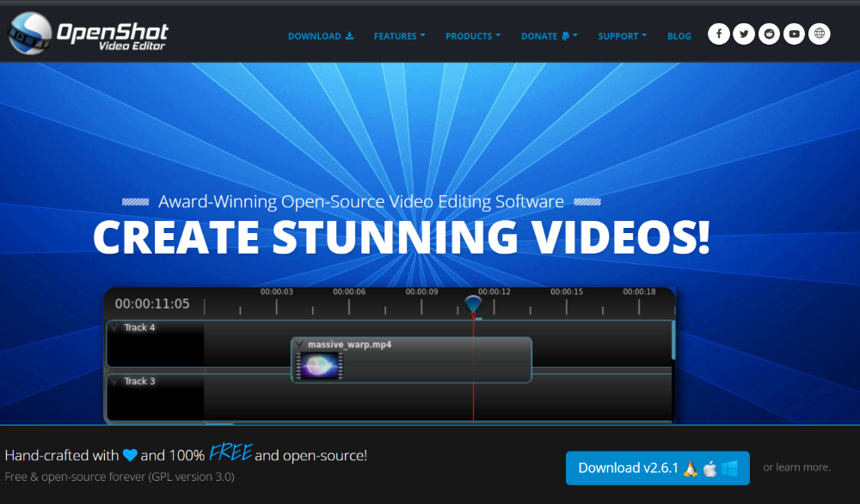Click the timeline vertical scrollbar

673,340
